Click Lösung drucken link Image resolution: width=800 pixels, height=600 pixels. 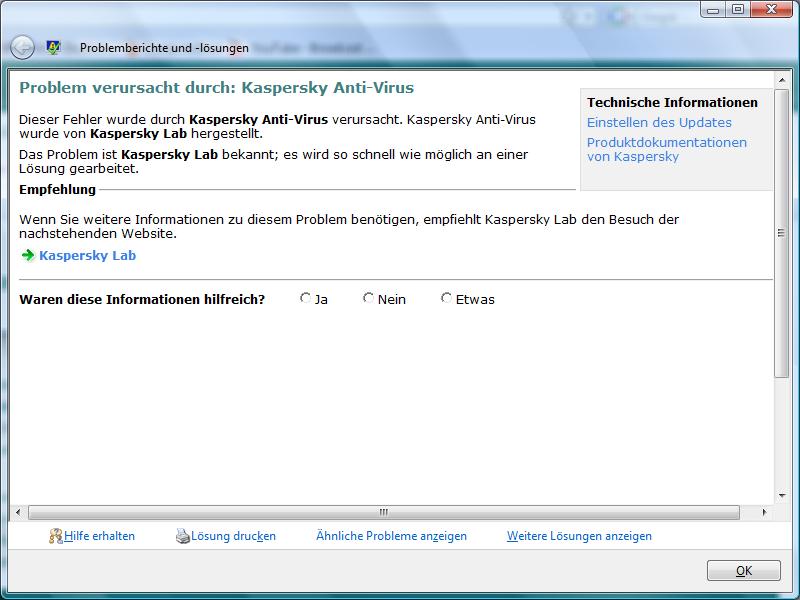(x=233, y=536)
